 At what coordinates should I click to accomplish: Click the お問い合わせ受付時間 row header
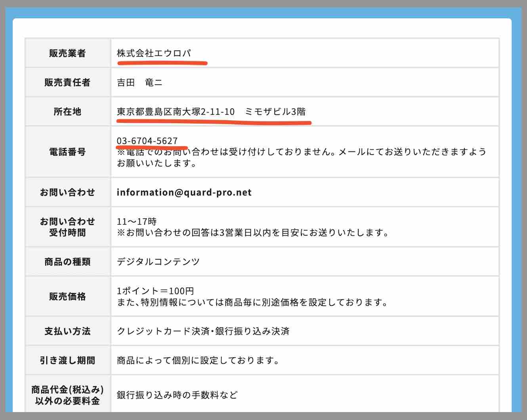click(x=67, y=227)
